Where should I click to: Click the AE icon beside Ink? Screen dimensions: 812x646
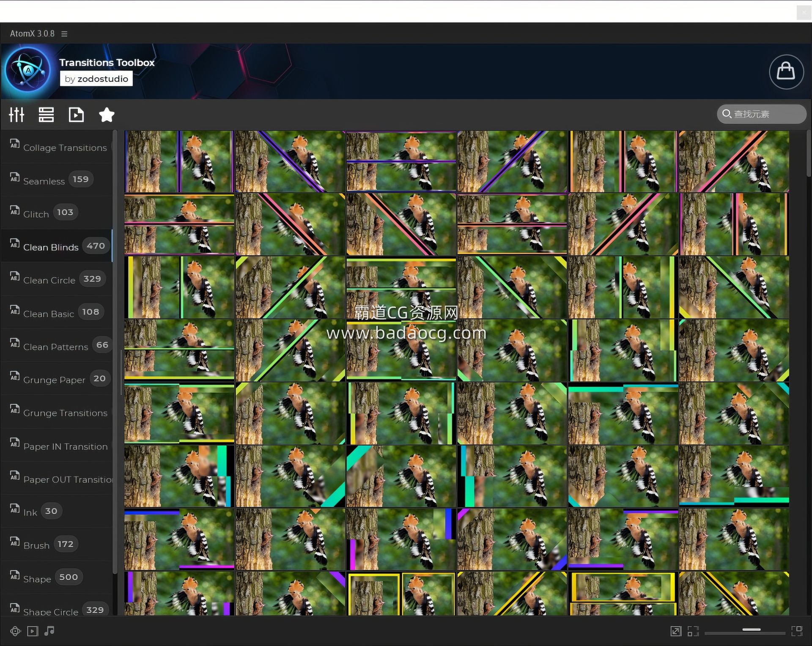pos(15,508)
